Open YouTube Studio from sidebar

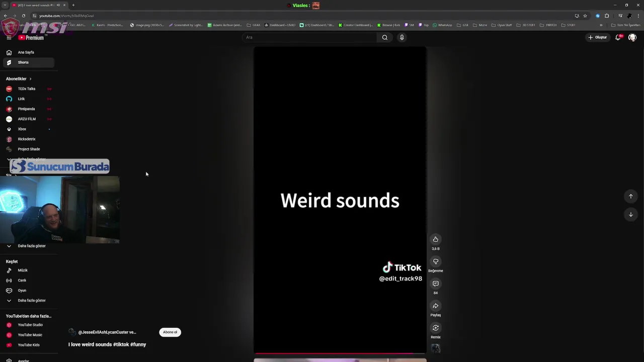pyautogui.click(x=29, y=325)
